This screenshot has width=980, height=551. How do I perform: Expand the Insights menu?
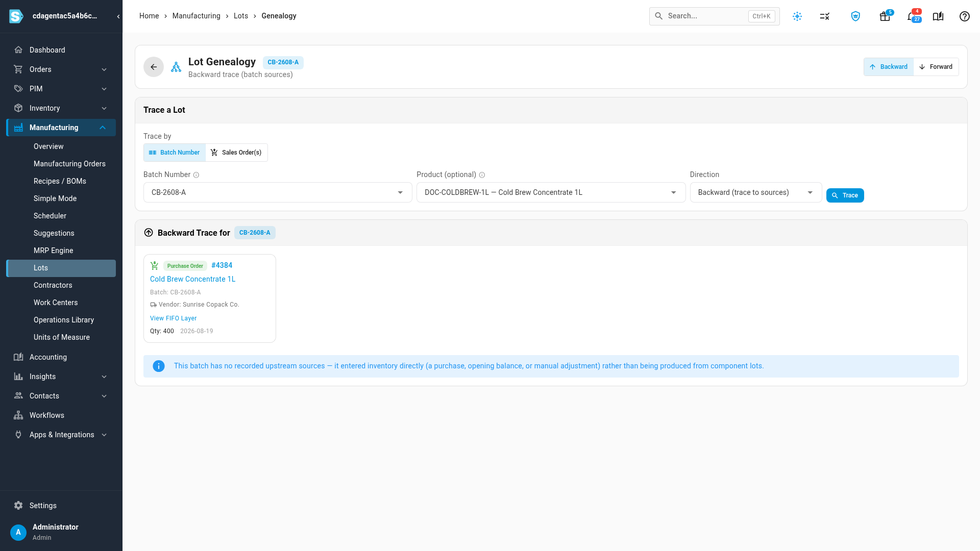(61, 377)
